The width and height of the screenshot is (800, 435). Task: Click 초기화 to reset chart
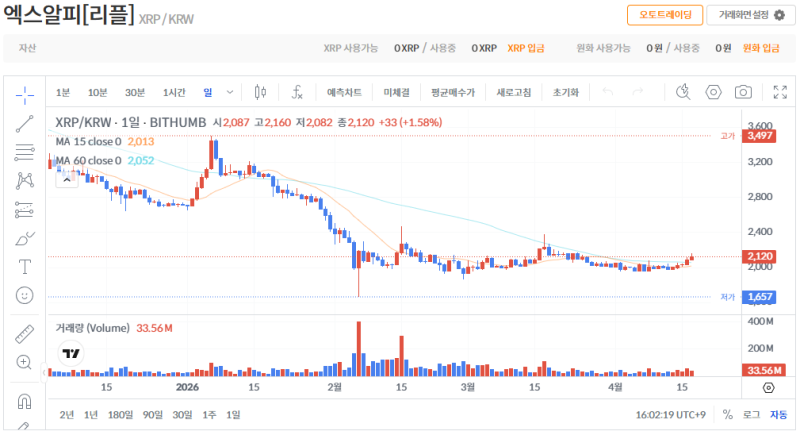point(566,92)
